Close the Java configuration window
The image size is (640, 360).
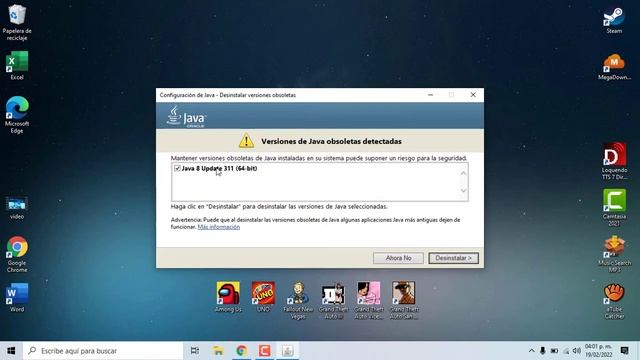(473, 95)
